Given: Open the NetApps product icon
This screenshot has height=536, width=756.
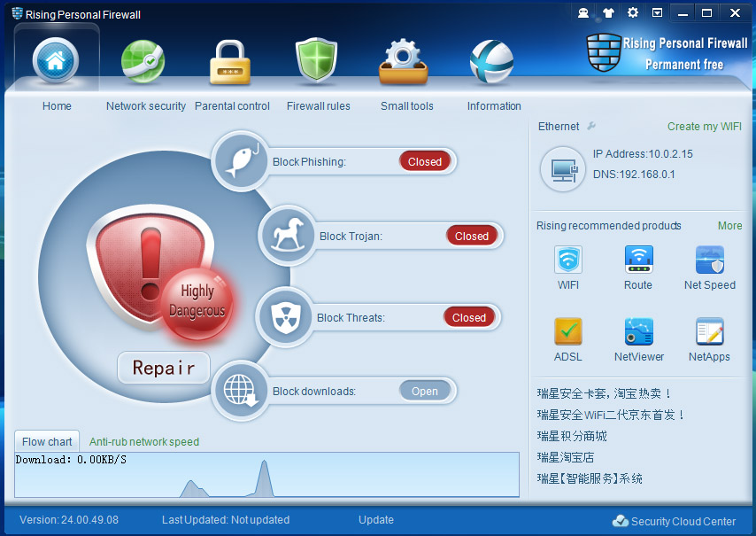Looking at the screenshot, I should click(710, 331).
